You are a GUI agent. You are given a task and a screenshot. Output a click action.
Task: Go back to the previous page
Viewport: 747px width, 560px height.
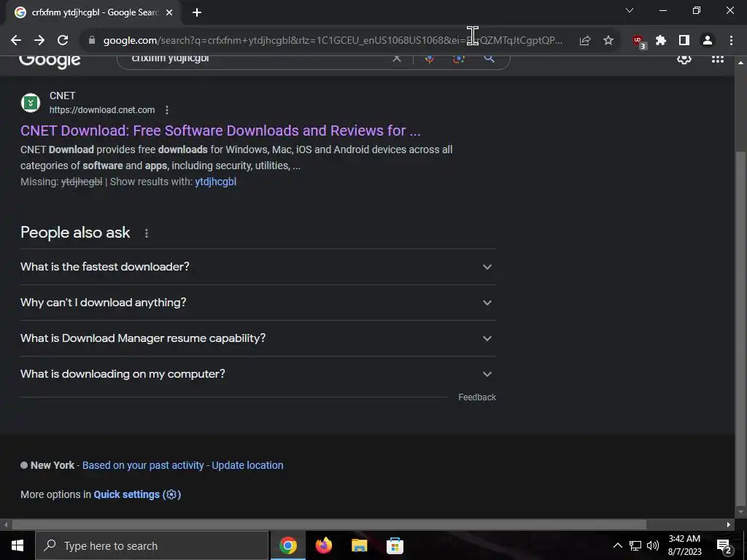(16, 41)
